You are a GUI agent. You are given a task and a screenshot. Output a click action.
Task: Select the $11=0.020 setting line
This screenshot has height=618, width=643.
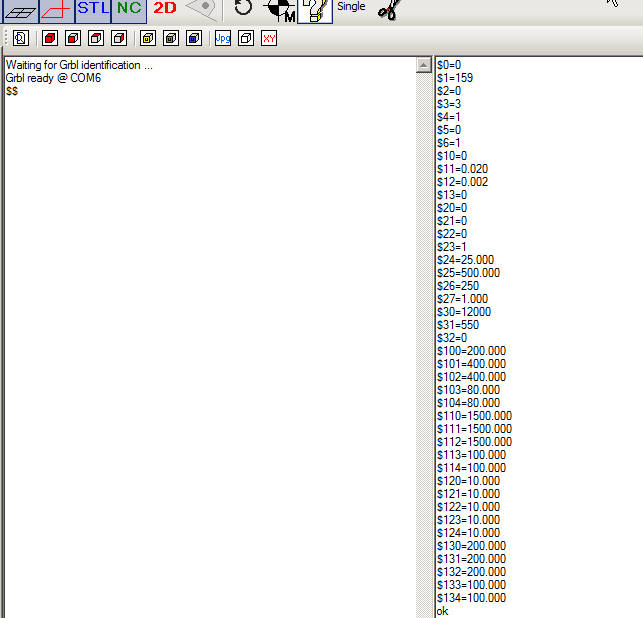pyautogui.click(x=463, y=169)
